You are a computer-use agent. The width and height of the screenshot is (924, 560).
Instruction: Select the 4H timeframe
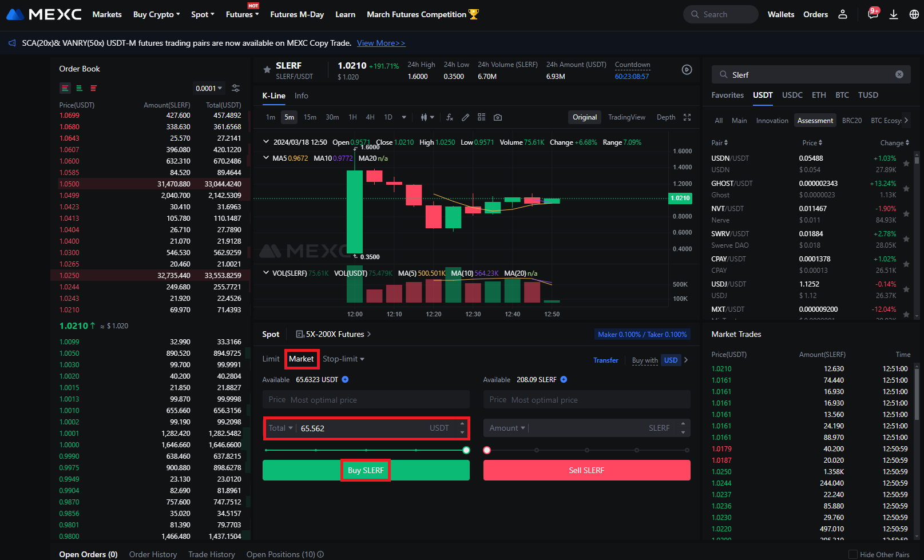pos(370,117)
